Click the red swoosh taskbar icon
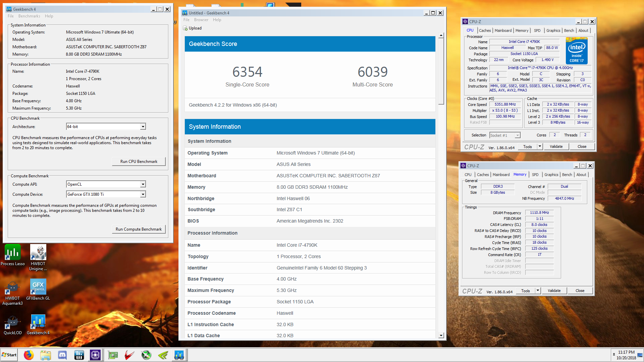Image resolution: width=644 pixels, height=362 pixels. pyautogui.click(x=129, y=355)
